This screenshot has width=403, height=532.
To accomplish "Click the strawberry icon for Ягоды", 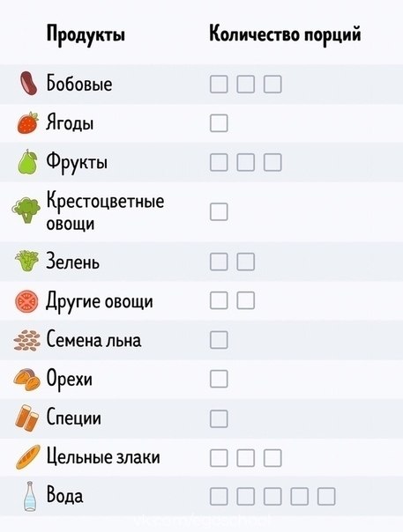I will [27, 122].
